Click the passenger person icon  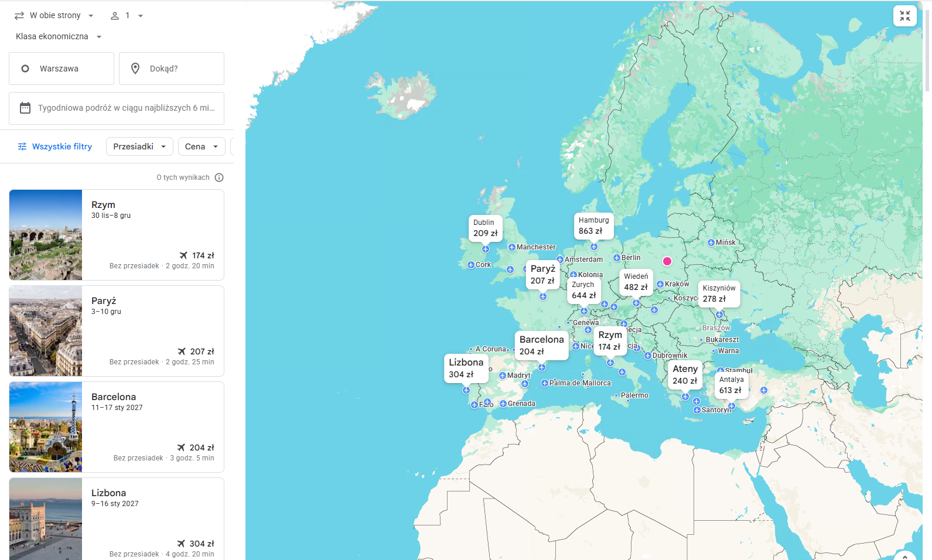point(115,16)
